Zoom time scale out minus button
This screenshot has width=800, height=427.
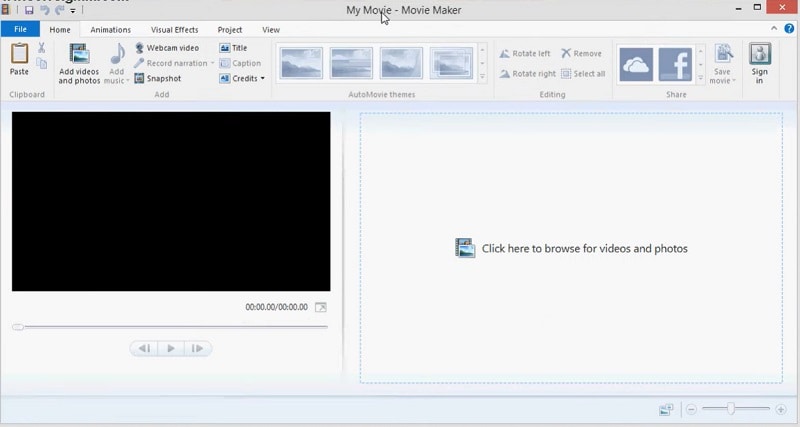tap(691, 409)
